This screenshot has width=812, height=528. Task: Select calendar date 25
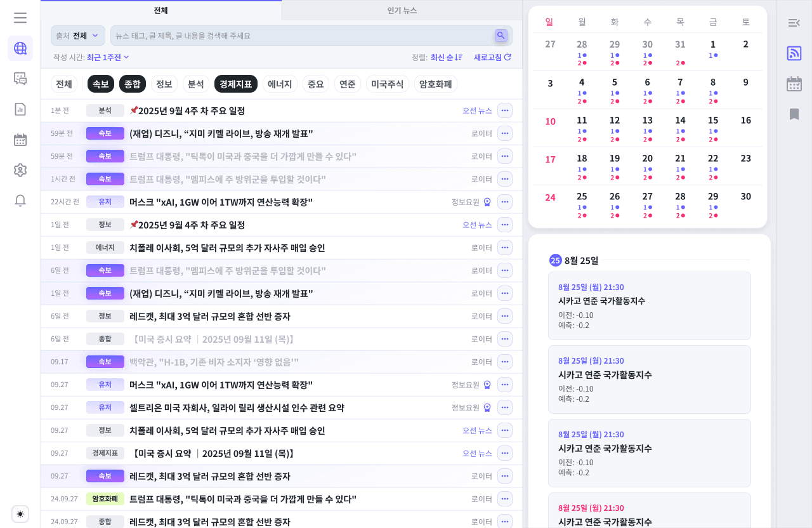(582, 197)
